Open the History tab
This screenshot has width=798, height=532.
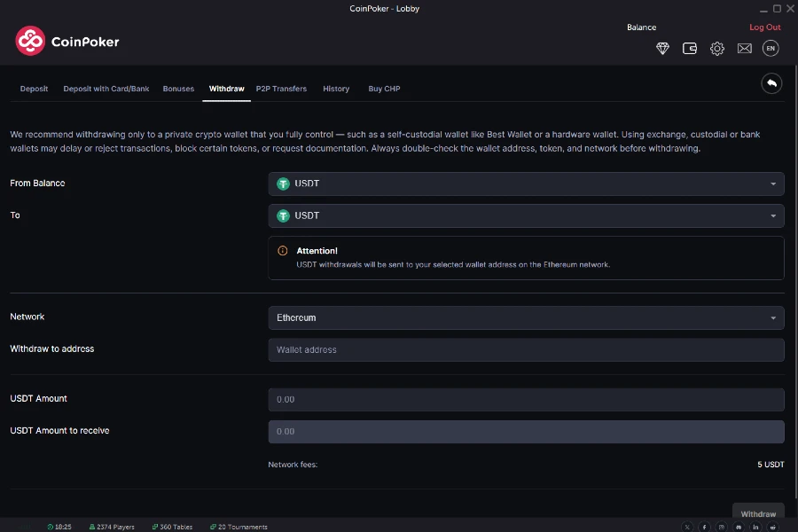[x=336, y=89]
